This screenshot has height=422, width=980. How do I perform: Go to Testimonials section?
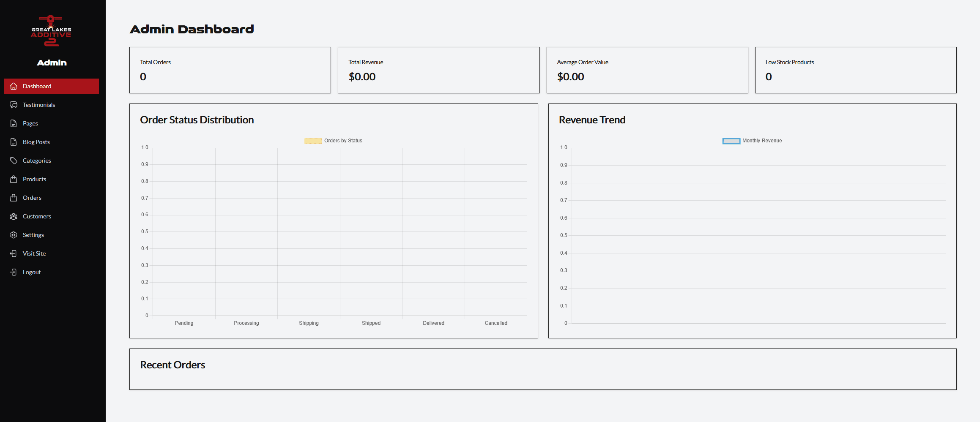click(52, 105)
